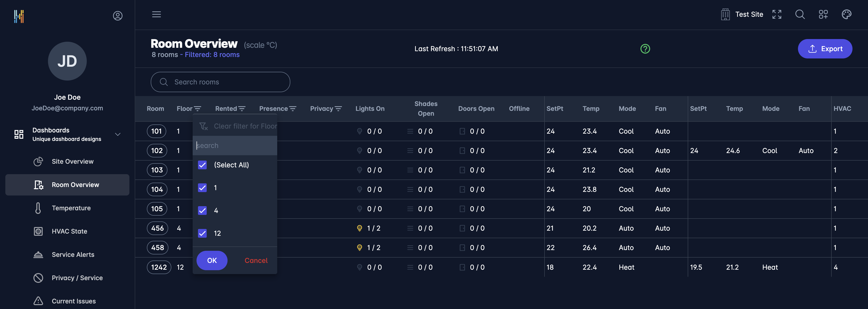
Task: Click the Test Site building icon
Action: (725, 15)
